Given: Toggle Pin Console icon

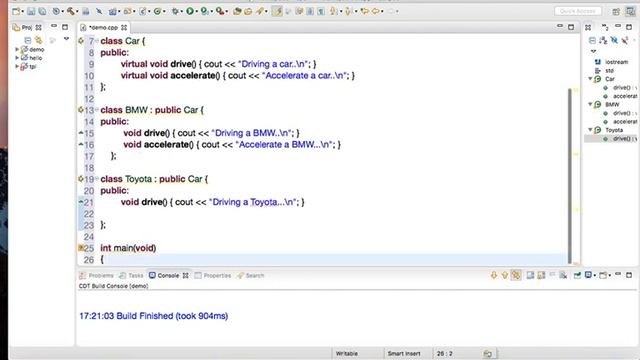Looking at the screenshot, I should (x=577, y=275).
